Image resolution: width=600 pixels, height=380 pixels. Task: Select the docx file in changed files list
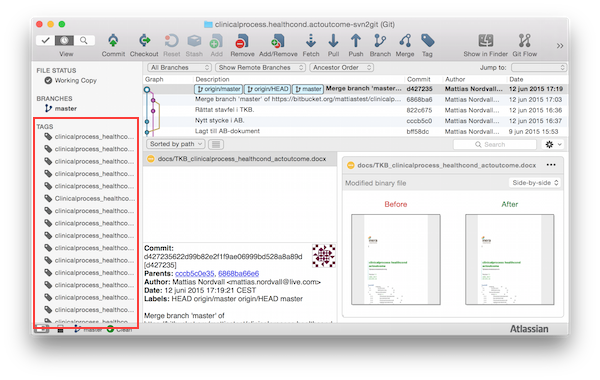(240, 159)
